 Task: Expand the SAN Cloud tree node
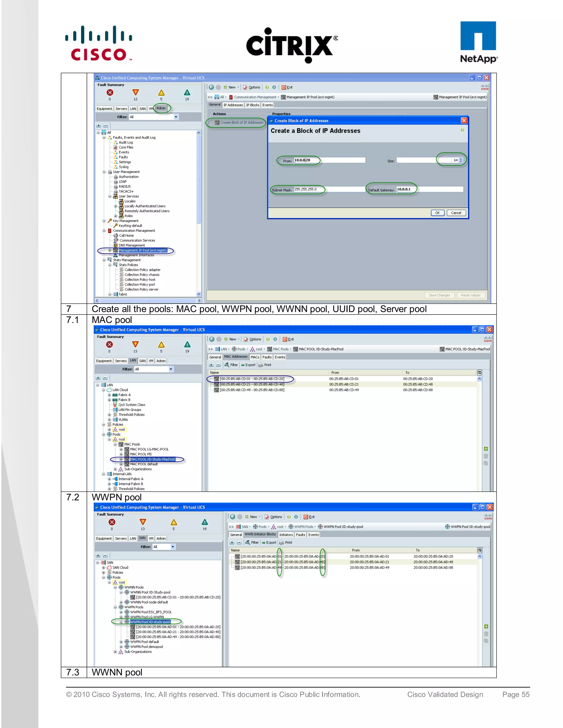(103, 568)
